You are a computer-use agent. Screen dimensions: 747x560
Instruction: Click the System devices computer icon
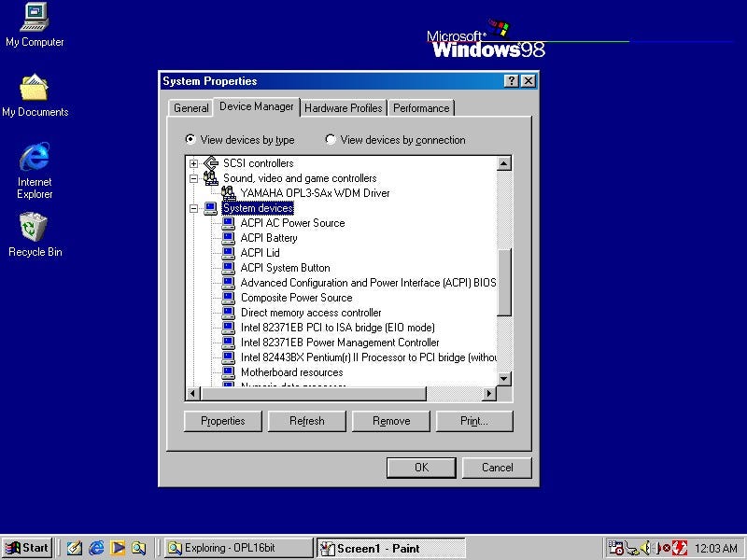[x=211, y=208]
